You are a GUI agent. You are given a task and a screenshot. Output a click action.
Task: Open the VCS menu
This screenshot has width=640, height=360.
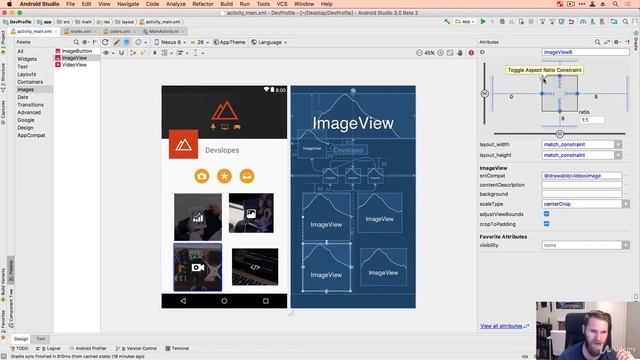(x=282, y=4)
